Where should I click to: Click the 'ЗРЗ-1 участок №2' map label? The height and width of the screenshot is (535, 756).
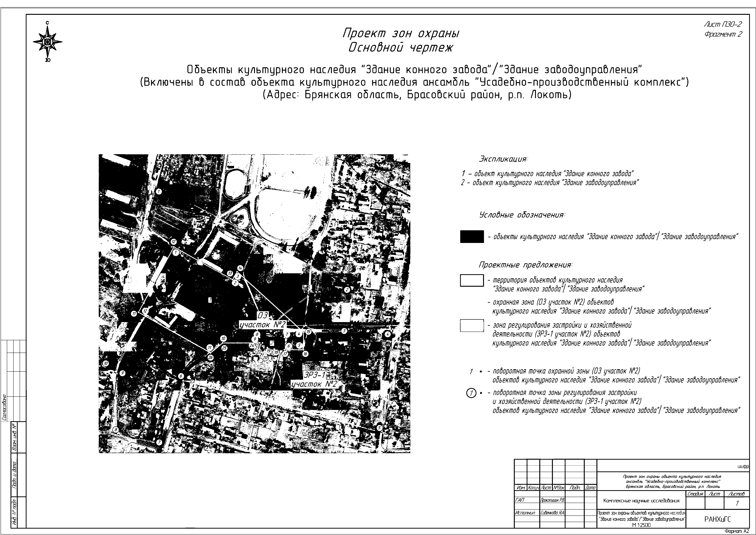[315, 379]
